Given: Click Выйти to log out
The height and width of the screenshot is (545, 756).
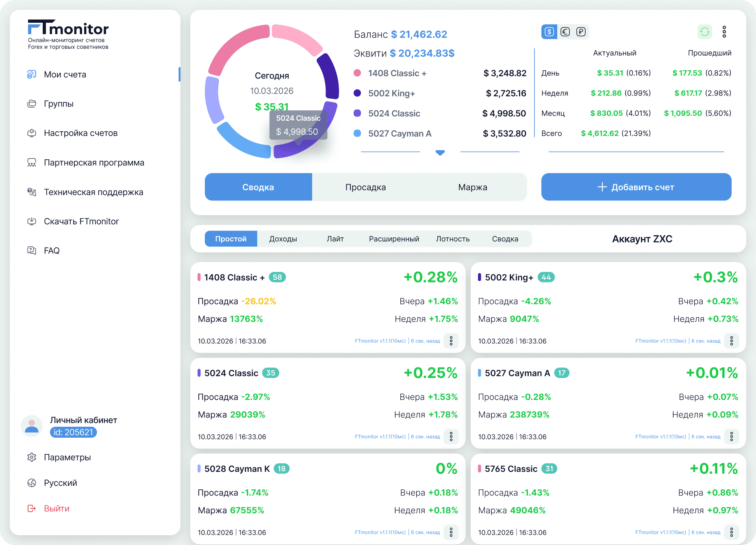Looking at the screenshot, I should click(x=56, y=509).
